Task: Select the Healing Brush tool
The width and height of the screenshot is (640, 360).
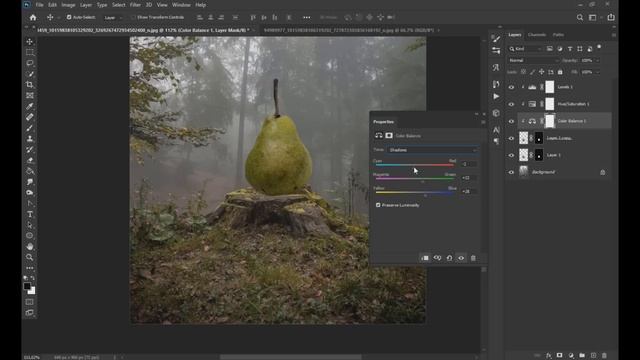Action: click(30, 117)
